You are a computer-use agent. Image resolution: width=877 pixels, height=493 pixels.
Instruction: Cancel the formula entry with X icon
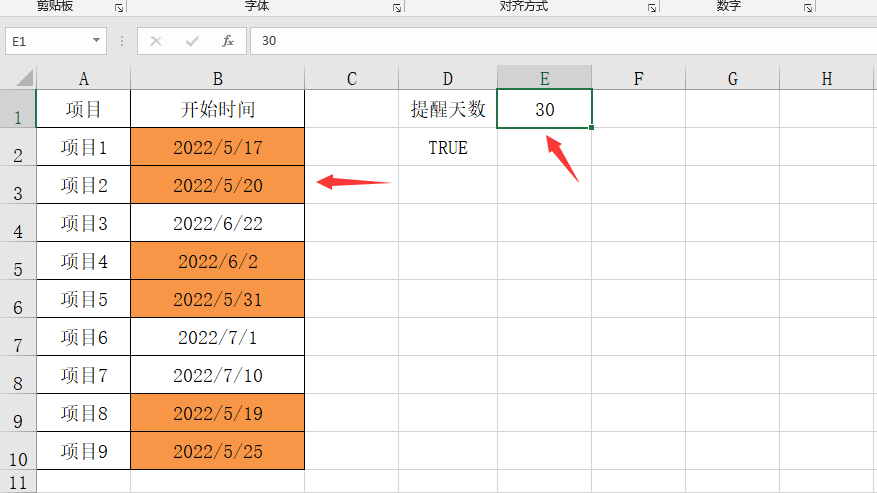[156, 41]
